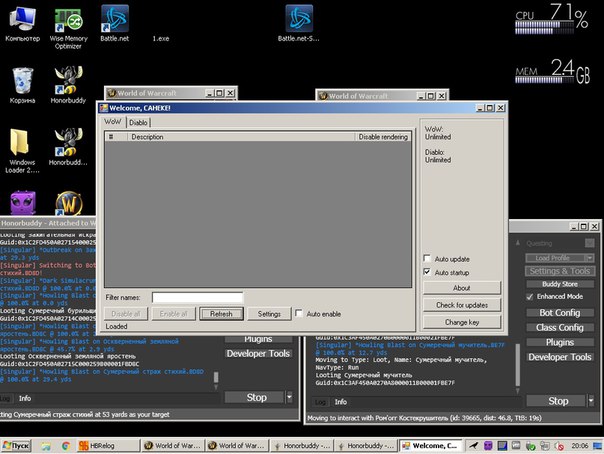Screen dimensions: 604x454
Task: Open the Корзина recycle bin icon
Action: coord(22,82)
